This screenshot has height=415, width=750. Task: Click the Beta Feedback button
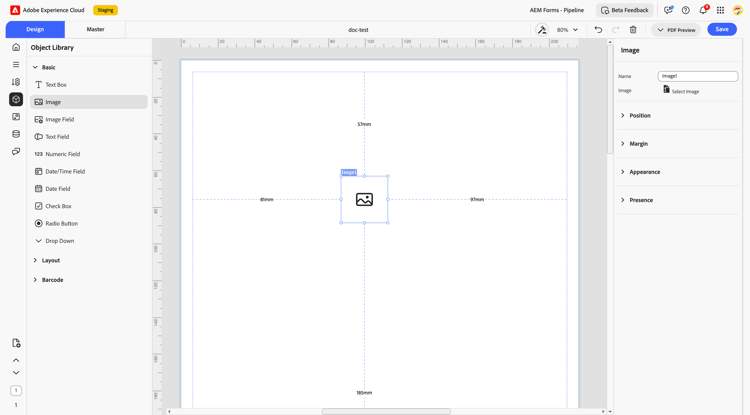[x=624, y=10]
